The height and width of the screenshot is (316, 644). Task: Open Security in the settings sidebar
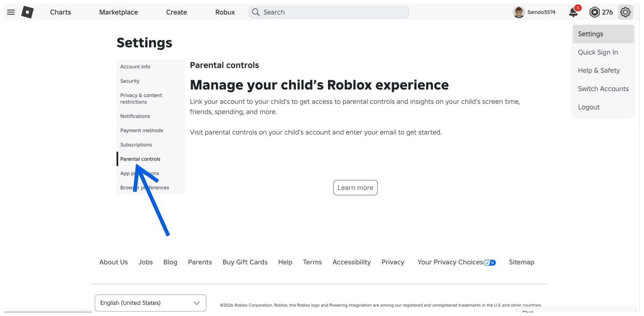point(130,81)
